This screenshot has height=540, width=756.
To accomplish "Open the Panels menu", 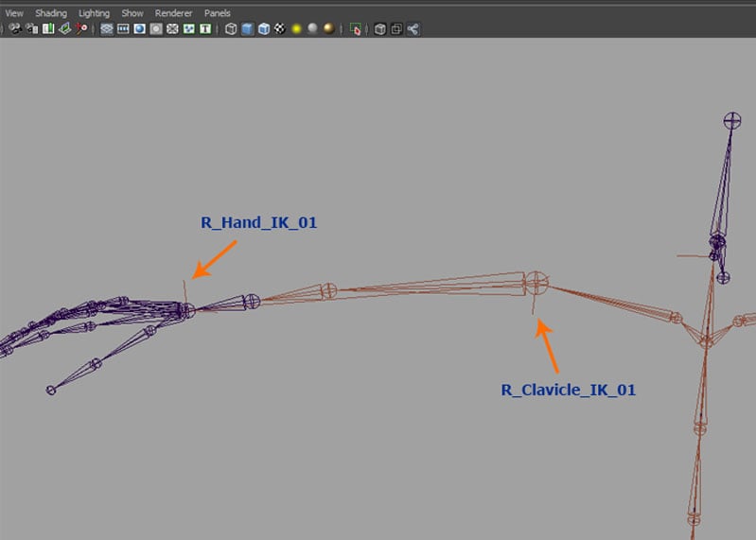I will click(217, 13).
